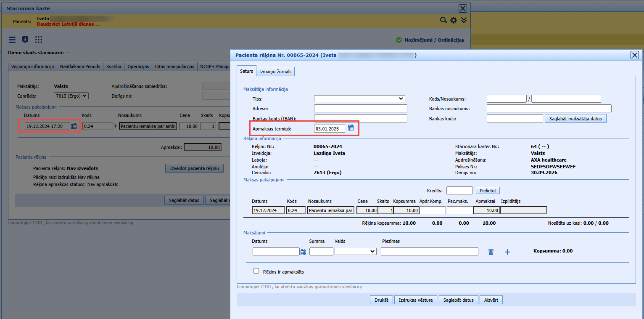Switch to Izmaiņu žurnāls tab
Image resolution: width=644 pixels, height=319 pixels.
tap(275, 72)
